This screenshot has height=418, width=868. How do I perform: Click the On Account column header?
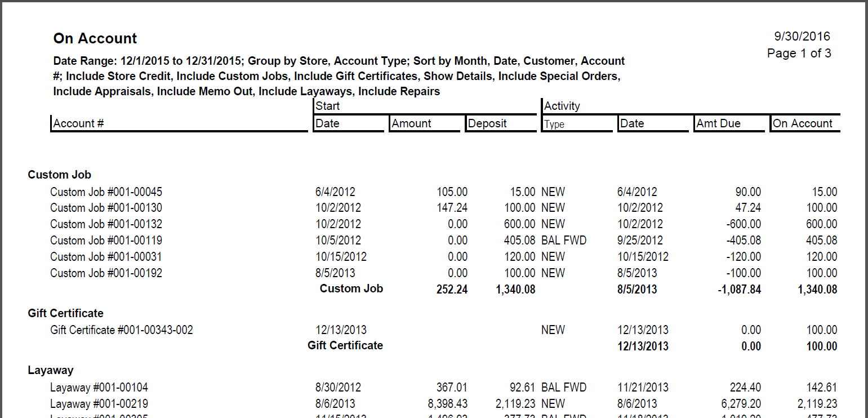click(802, 123)
